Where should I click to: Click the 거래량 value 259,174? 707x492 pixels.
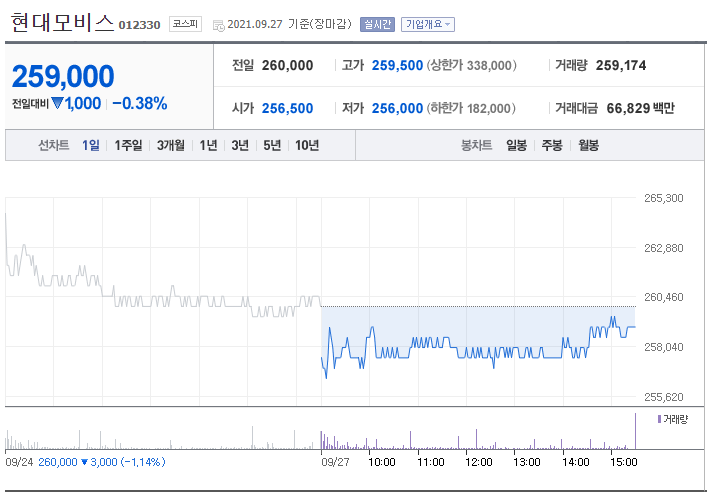coord(621,65)
